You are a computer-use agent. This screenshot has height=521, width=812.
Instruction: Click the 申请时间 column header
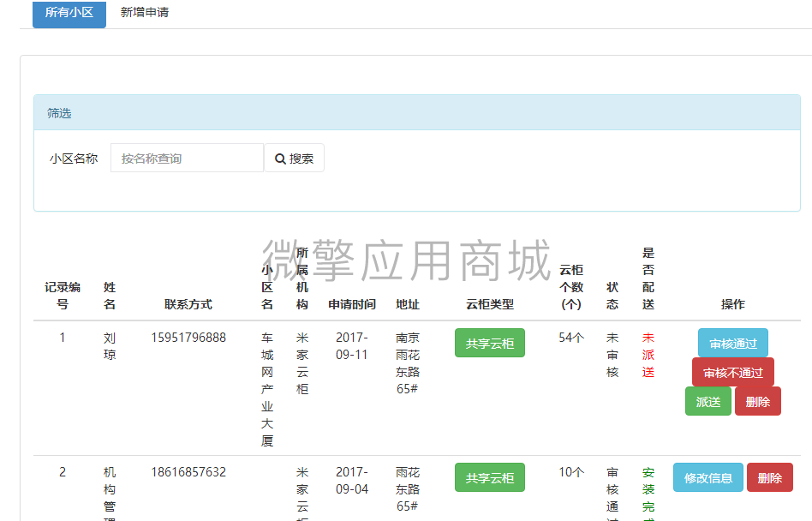pyautogui.click(x=352, y=304)
